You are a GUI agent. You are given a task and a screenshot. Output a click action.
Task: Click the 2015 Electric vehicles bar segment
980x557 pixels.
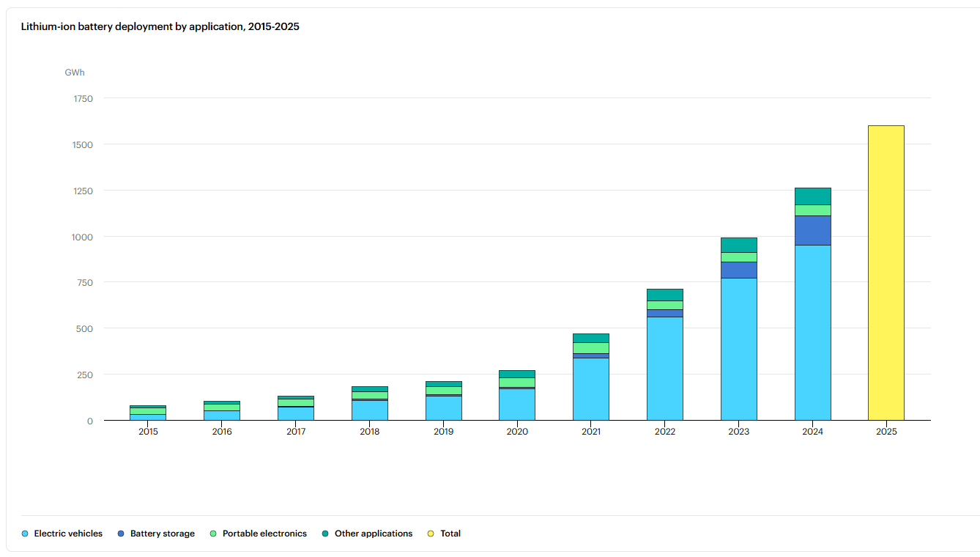[x=148, y=418]
